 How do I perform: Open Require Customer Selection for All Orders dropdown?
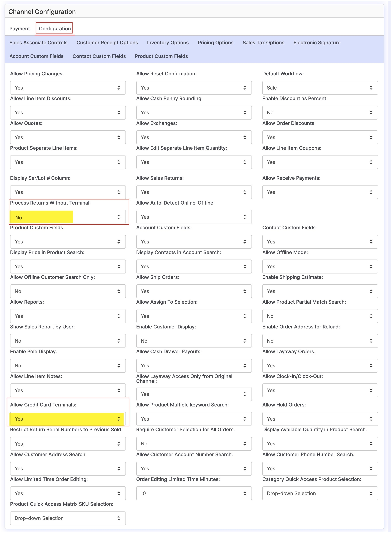coord(194,443)
